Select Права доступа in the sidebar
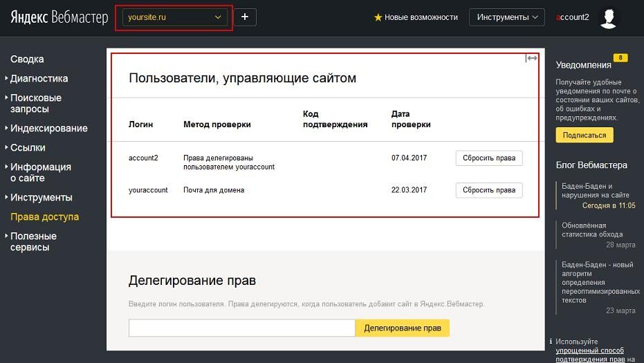The width and height of the screenshot is (644, 363). point(44,217)
